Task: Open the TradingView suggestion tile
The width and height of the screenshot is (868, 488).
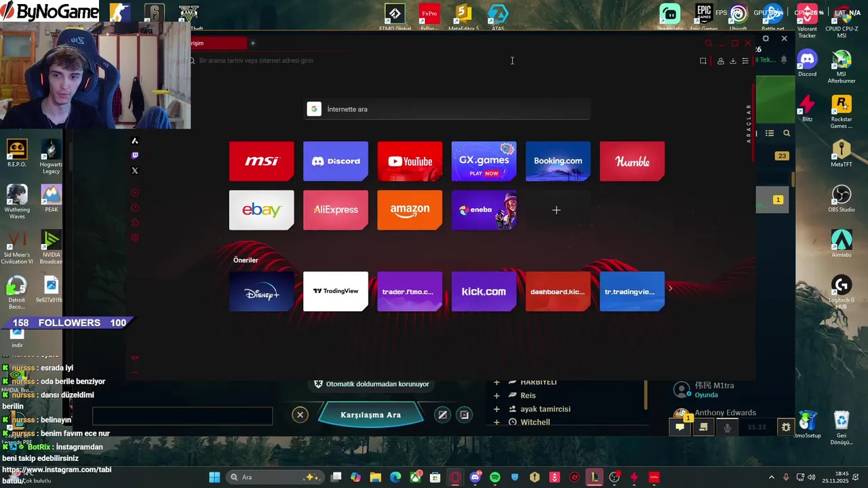Action: 336,291
